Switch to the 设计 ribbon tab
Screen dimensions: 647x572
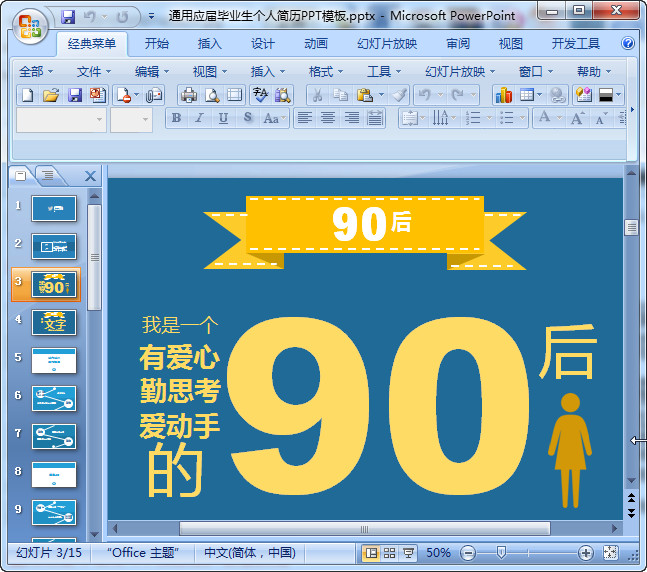263,43
